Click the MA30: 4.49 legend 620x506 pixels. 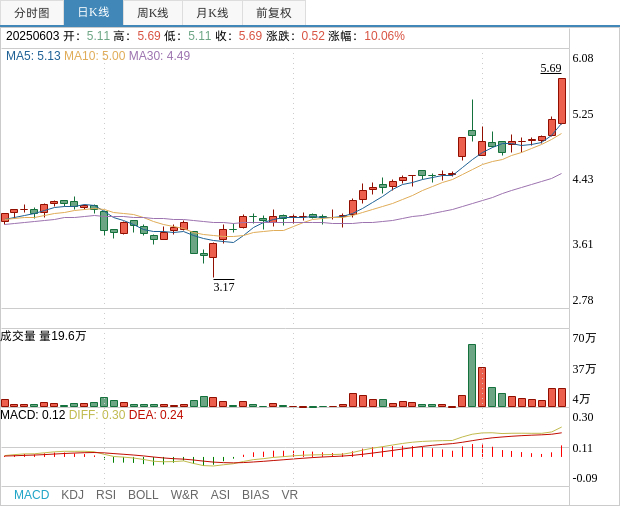tap(159, 56)
